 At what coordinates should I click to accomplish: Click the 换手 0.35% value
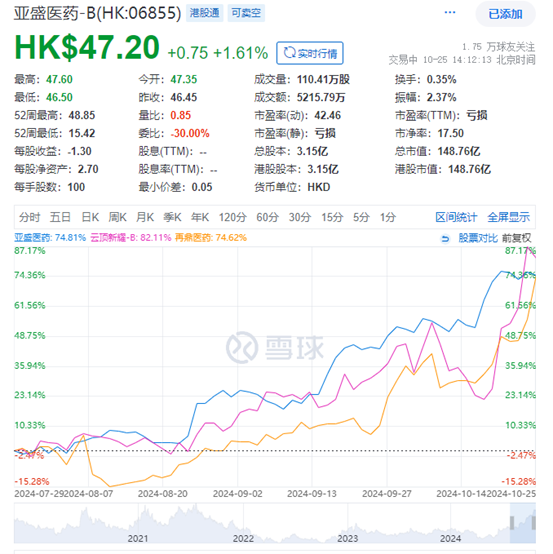click(441, 79)
